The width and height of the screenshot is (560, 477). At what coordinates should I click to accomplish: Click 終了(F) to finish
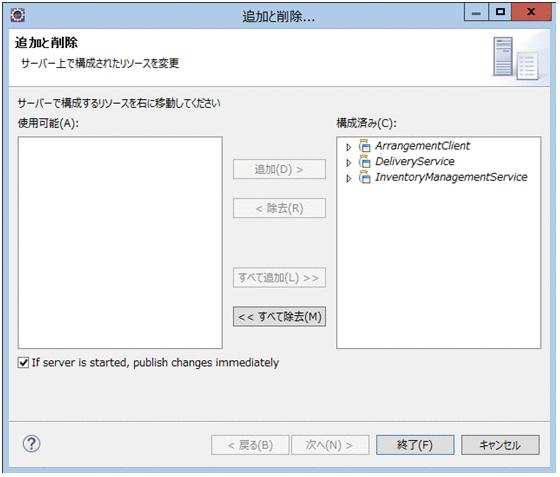pyautogui.click(x=415, y=445)
